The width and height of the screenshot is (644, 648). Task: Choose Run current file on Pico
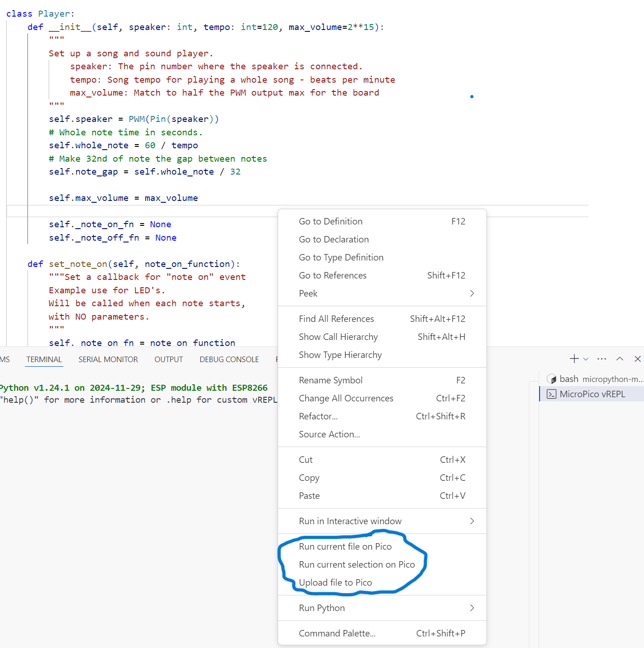pyautogui.click(x=345, y=546)
